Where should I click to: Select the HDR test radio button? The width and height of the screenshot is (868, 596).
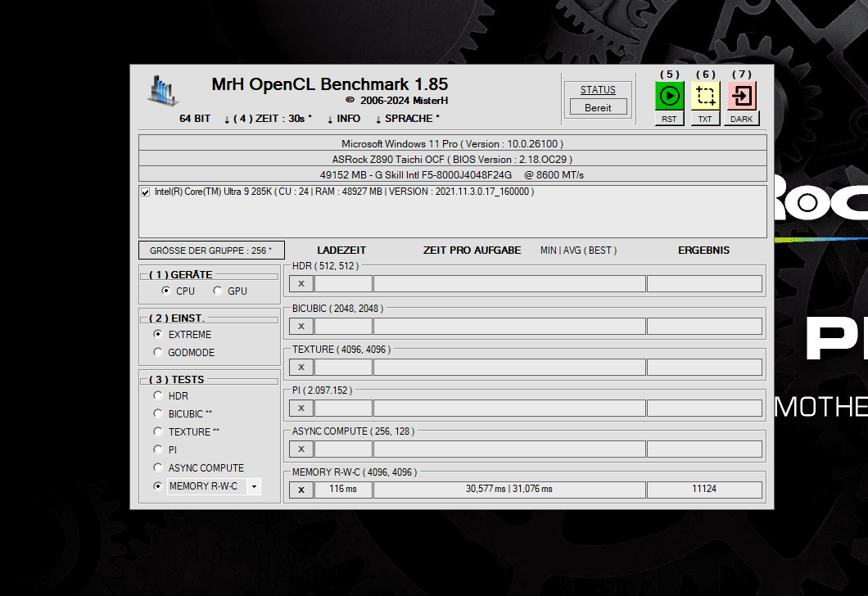(158, 395)
